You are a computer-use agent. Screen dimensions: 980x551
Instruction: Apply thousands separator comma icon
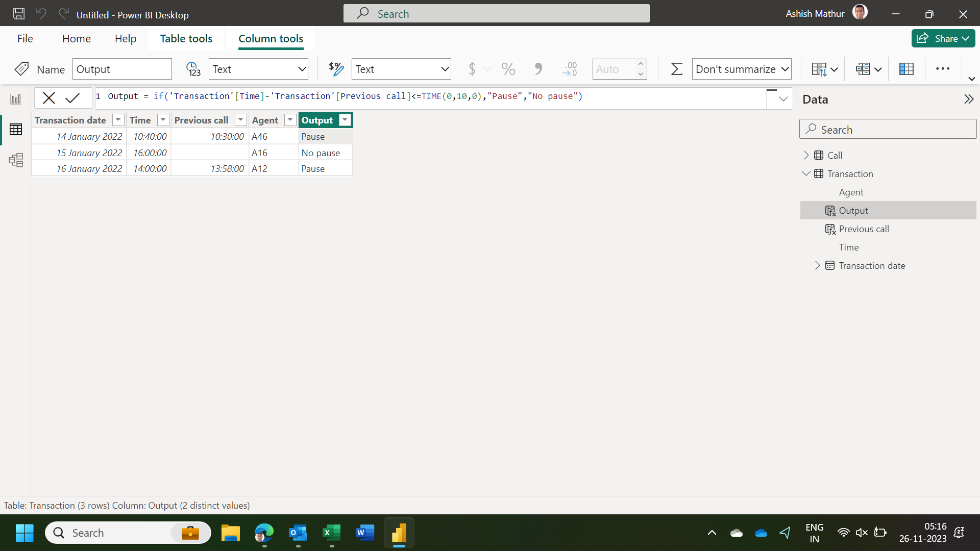click(x=538, y=69)
